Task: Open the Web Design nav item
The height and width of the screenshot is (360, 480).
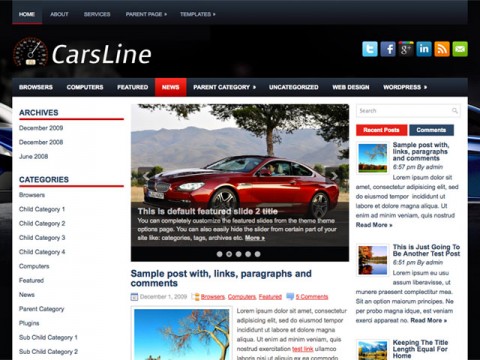Action: pos(351,87)
